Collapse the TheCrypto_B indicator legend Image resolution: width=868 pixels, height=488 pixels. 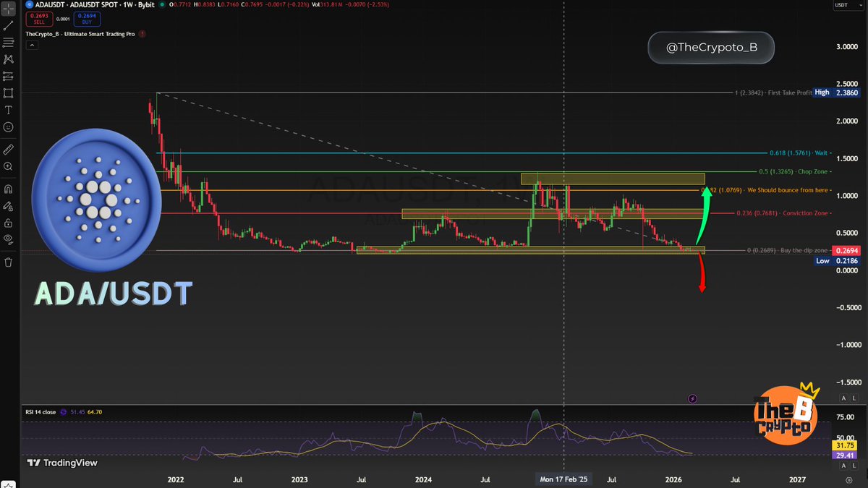32,45
